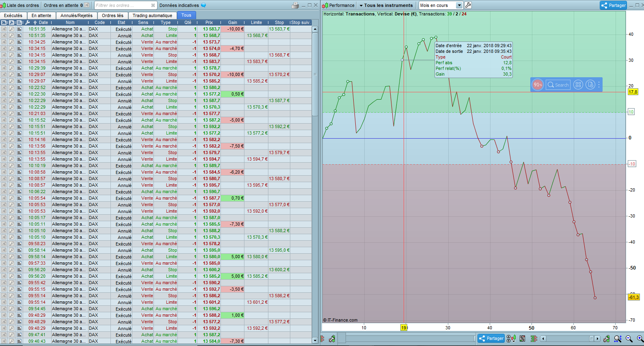Click the order list vertical scrollbar thumb
Viewport: 644px width, 346px height.
click(x=315, y=74)
